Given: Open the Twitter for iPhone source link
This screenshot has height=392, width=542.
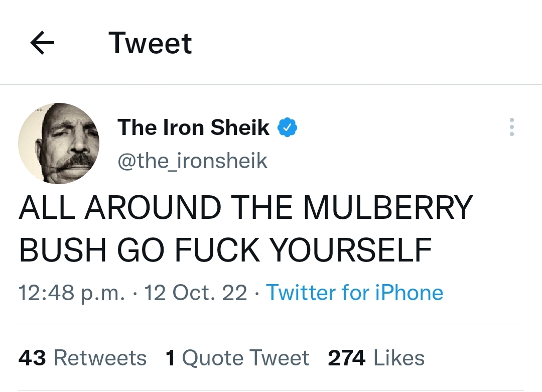Looking at the screenshot, I should tap(354, 293).
